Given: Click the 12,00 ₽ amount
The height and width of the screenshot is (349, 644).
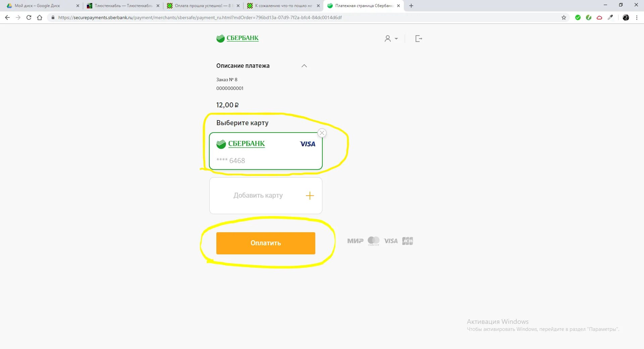Looking at the screenshot, I should [x=227, y=105].
